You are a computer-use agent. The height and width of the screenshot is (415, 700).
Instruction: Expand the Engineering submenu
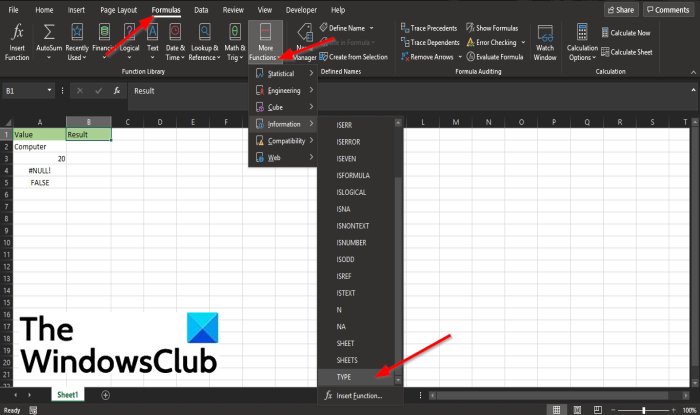[x=283, y=90]
